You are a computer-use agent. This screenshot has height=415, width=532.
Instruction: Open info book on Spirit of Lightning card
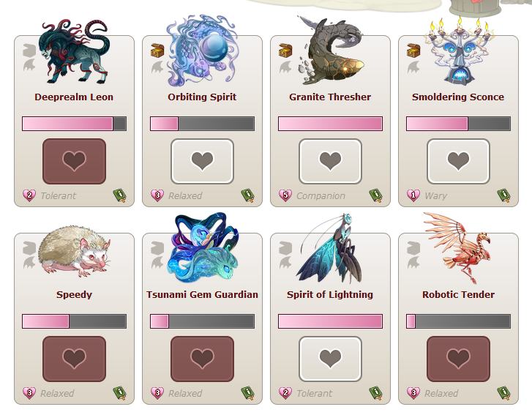376,393
